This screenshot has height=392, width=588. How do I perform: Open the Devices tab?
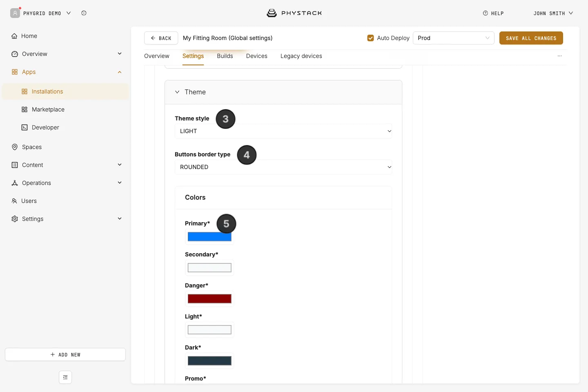click(257, 56)
